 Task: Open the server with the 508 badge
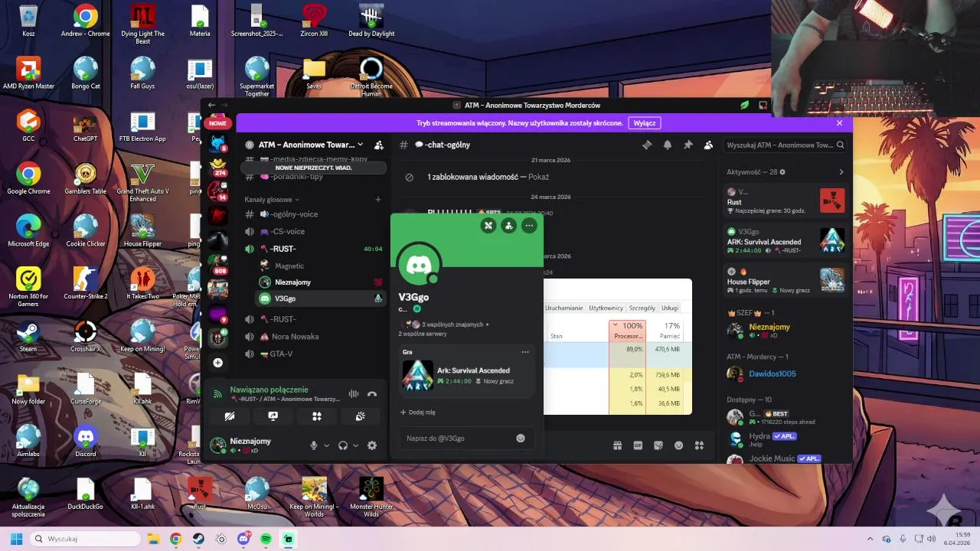(x=218, y=264)
